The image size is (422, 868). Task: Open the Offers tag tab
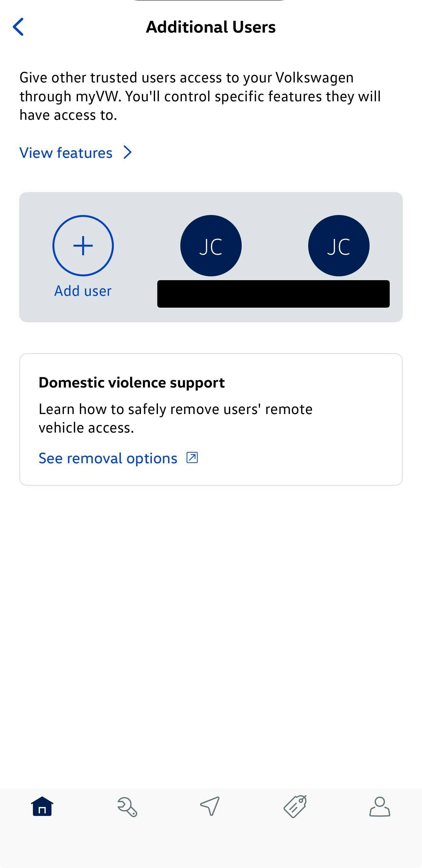pyautogui.click(x=295, y=806)
